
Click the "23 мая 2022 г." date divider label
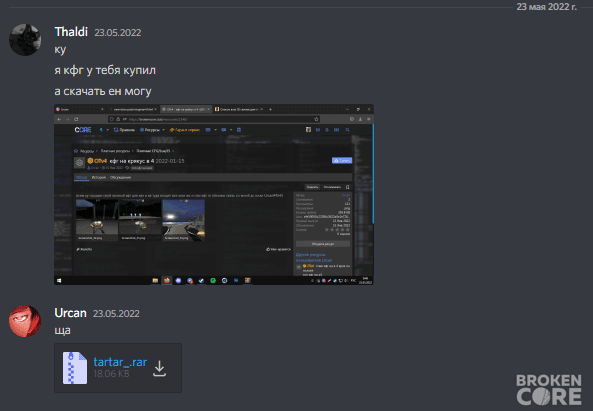click(x=546, y=7)
